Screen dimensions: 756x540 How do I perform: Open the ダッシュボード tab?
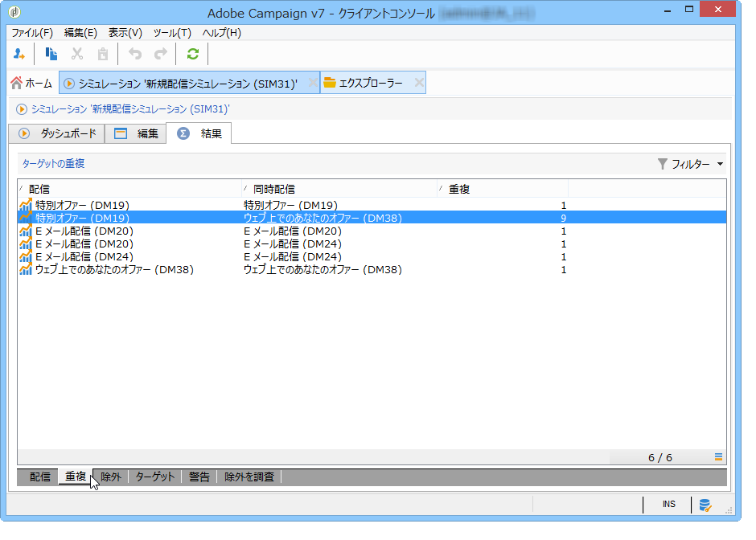click(x=57, y=133)
